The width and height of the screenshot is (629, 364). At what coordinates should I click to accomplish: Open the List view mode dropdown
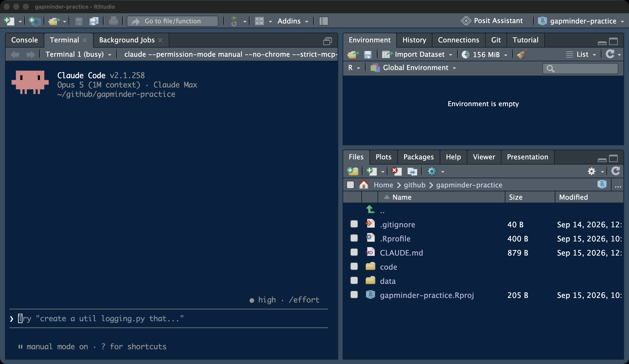point(581,54)
